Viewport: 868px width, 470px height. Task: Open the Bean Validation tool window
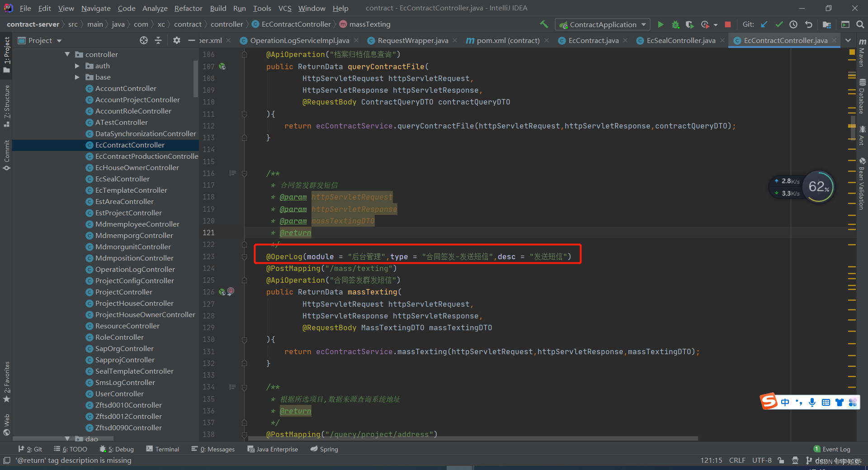coord(862,184)
